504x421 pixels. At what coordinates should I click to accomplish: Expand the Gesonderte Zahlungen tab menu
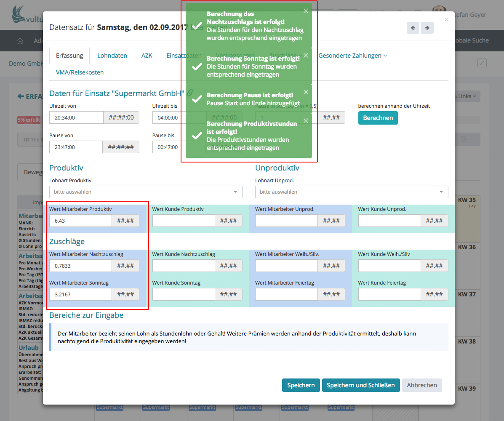click(x=352, y=56)
